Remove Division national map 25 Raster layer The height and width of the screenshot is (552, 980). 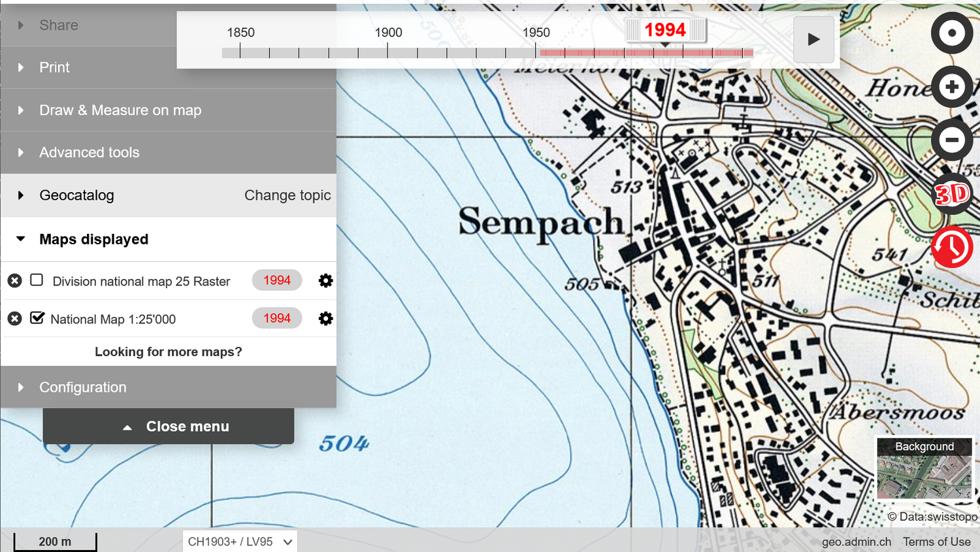[14, 281]
